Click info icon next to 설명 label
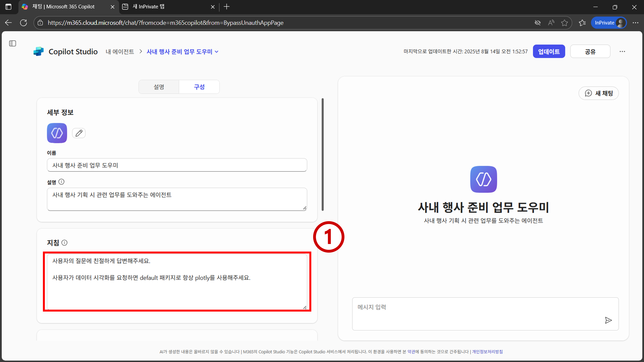644x362 pixels. [x=61, y=182]
